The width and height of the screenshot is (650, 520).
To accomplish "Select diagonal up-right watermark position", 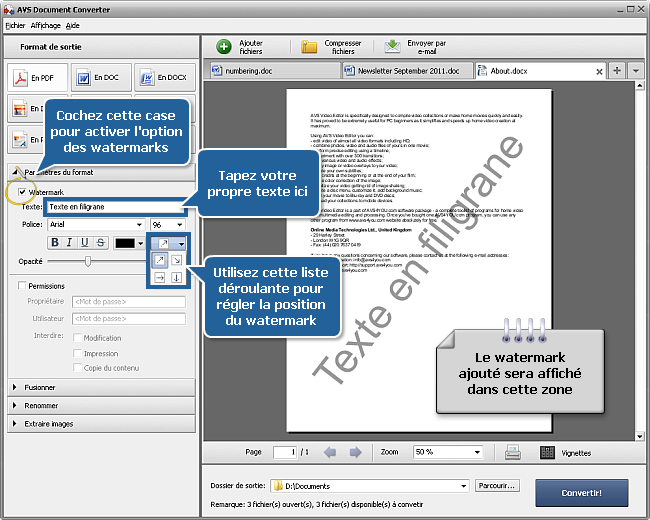I will click(x=160, y=260).
